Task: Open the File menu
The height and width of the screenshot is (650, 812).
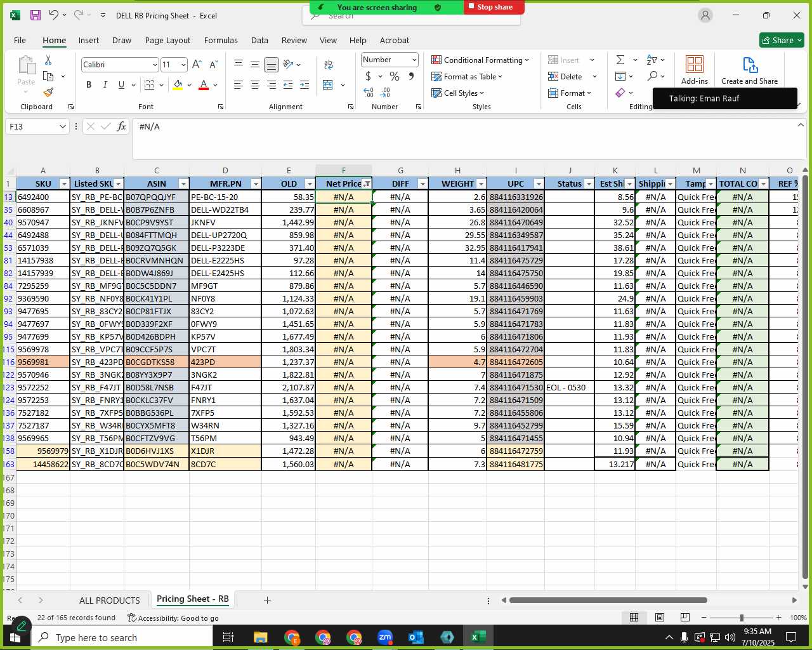Action: click(x=20, y=40)
